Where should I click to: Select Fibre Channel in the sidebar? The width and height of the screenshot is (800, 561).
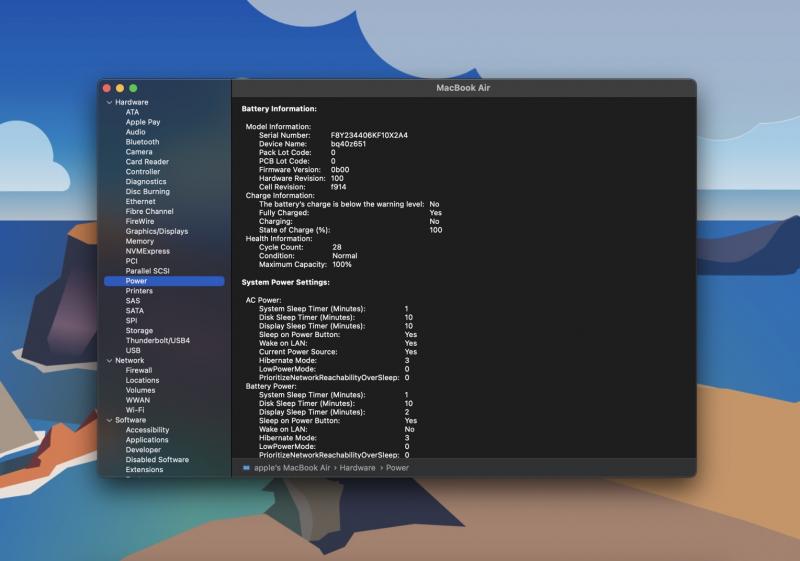point(149,212)
